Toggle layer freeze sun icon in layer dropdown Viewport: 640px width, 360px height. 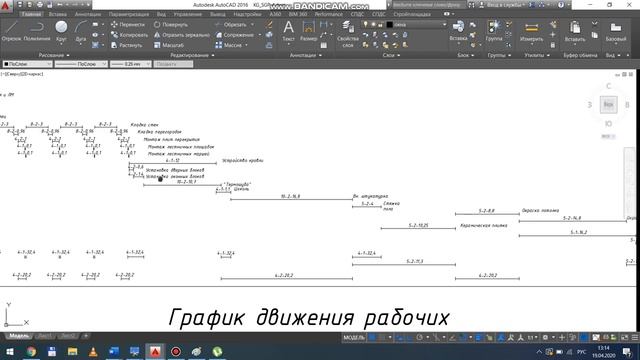click(x=373, y=24)
